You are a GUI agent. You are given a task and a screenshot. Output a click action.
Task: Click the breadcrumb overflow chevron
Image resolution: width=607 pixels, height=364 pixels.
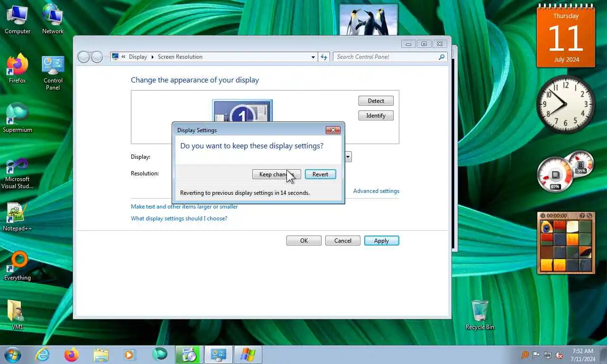[124, 57]
